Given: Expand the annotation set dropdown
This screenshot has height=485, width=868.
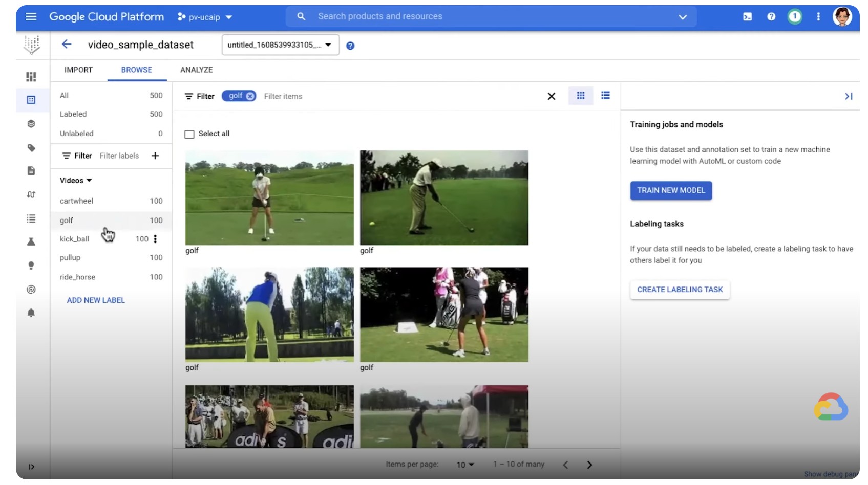Looking at the screenshot, I should tap(280, 45).
